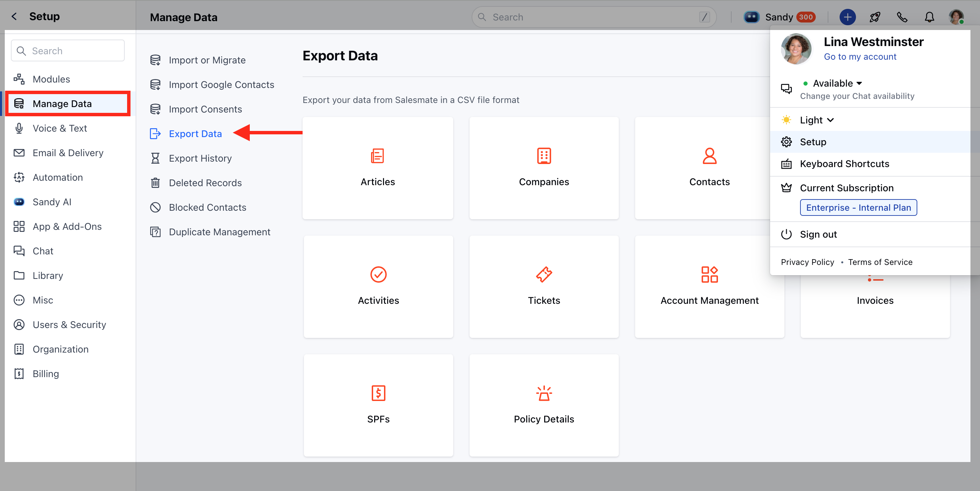
Task: Open Sandy AI assistant in the header
Action: click(768, 17)
